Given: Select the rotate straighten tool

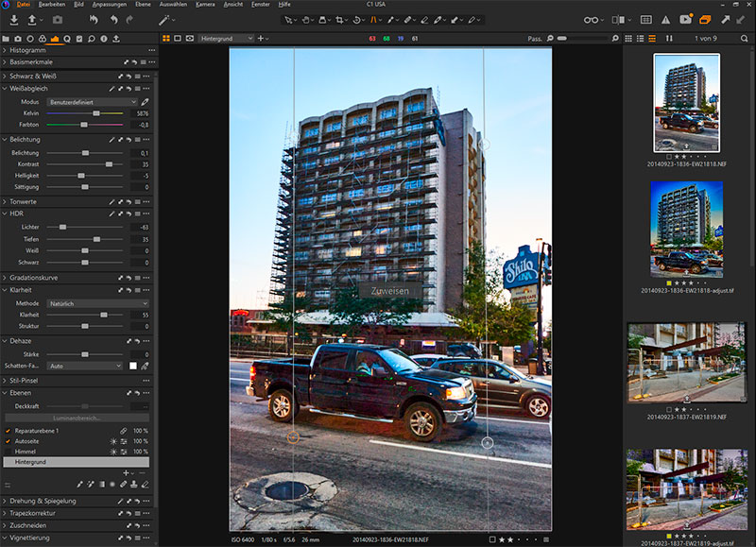Looking at the screenshot, I should [x=356, y=20].
